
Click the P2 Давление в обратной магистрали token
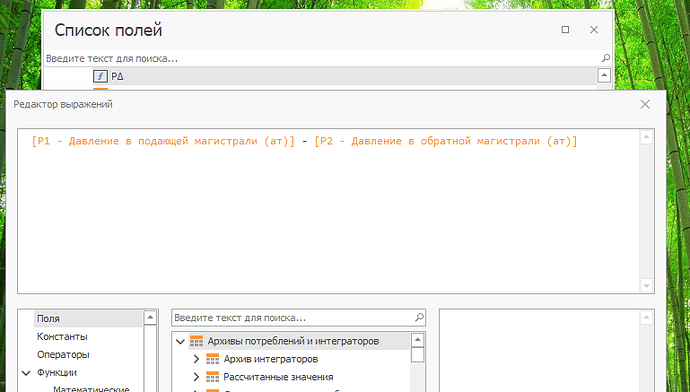(x=445, y=141)
